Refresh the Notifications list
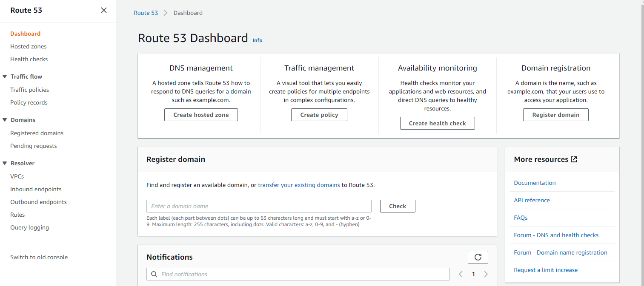 (x=478, y=257)
